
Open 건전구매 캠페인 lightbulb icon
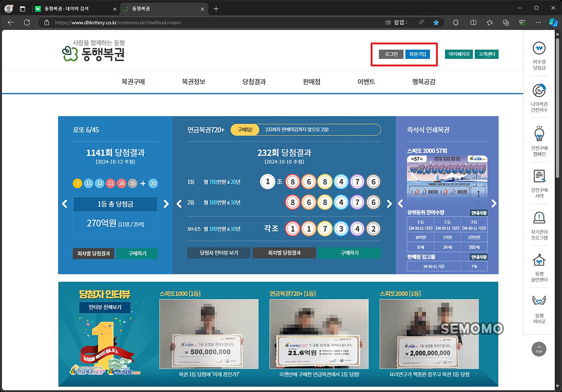click(539, 134)
